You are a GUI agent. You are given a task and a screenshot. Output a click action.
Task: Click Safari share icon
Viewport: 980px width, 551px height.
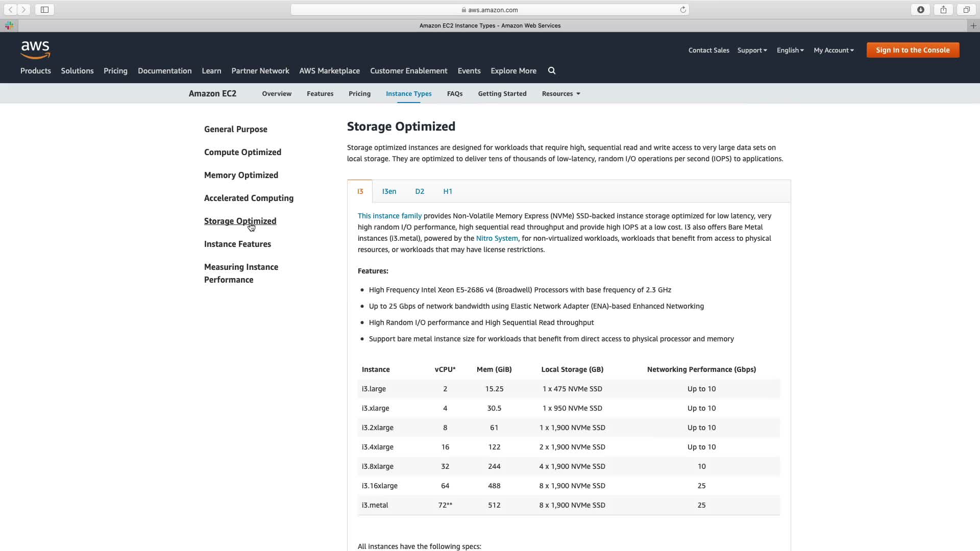943,10
